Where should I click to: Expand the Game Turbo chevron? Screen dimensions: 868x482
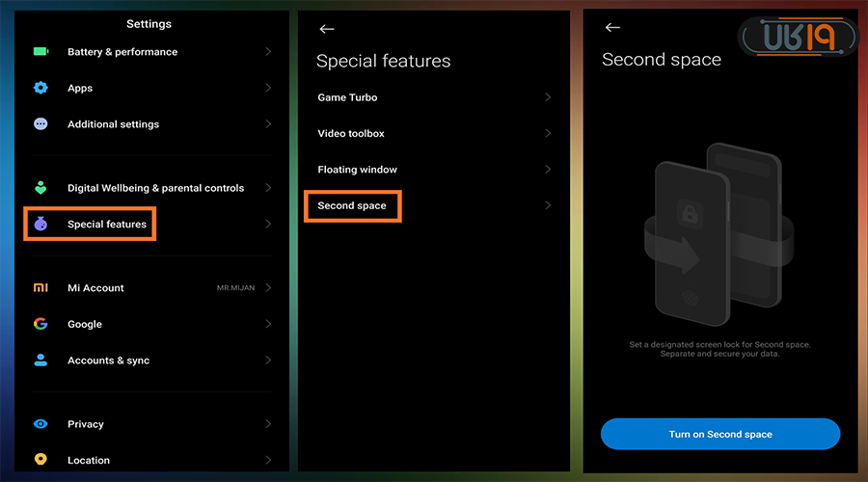coord(548,97)
